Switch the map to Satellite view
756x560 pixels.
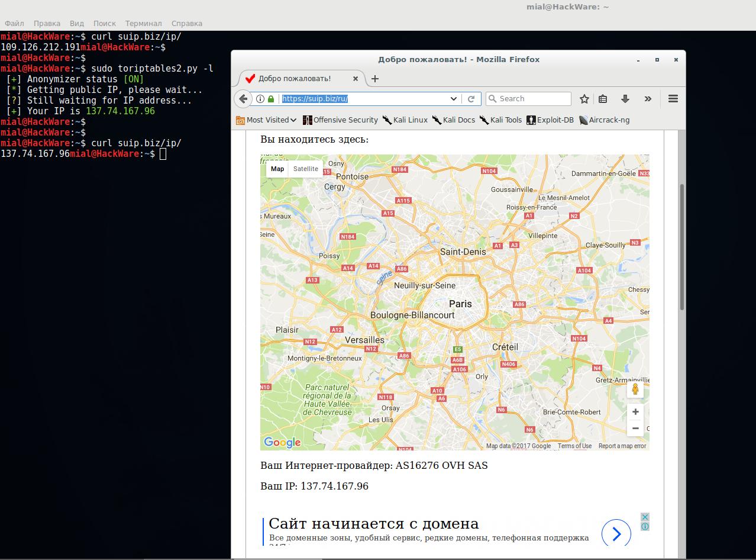(306, 169)
